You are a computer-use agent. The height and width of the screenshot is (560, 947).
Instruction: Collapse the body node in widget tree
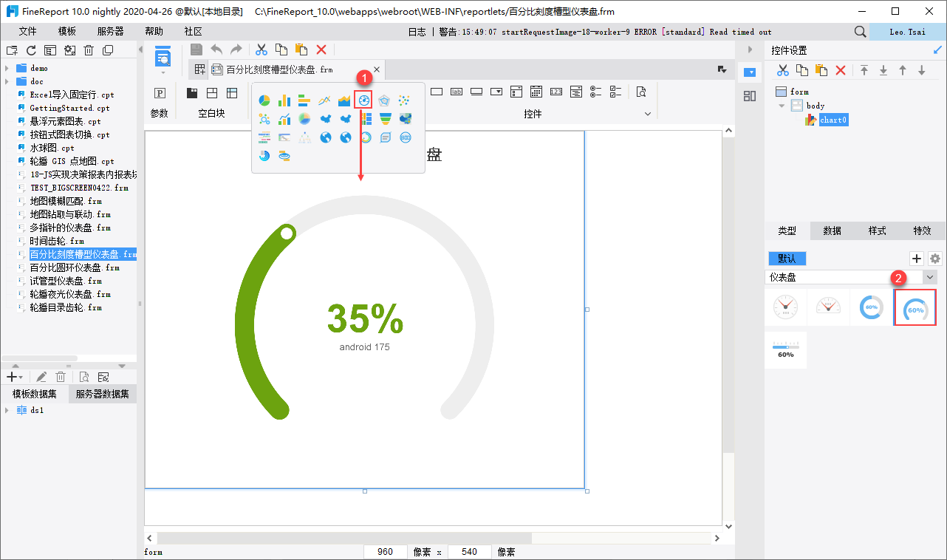[782, 106]
